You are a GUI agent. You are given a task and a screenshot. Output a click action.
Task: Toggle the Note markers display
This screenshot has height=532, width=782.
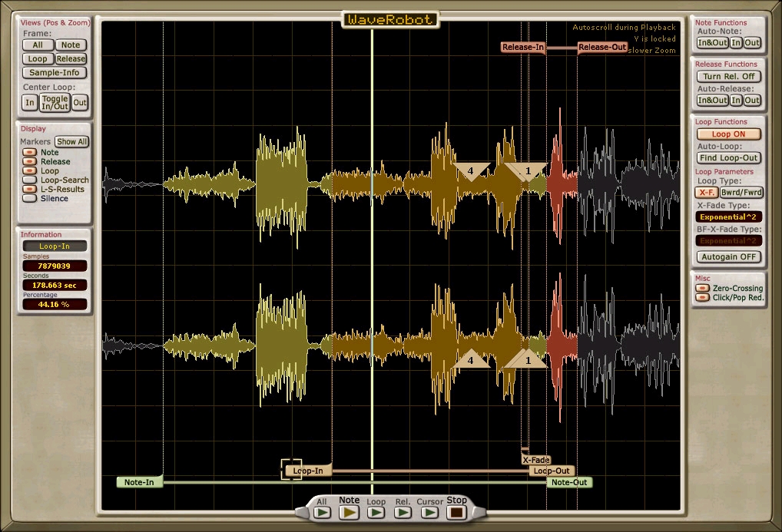30,152
